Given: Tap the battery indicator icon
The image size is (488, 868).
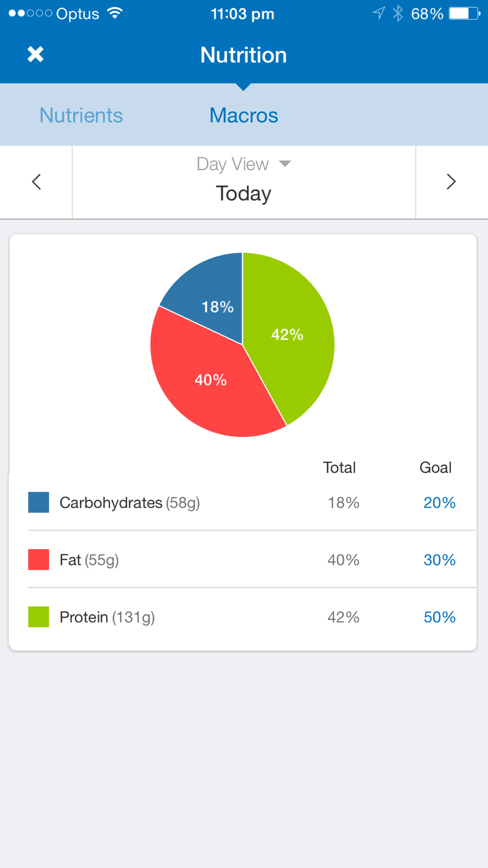Looking at the screenshot, I should click(x=464, y=14).
